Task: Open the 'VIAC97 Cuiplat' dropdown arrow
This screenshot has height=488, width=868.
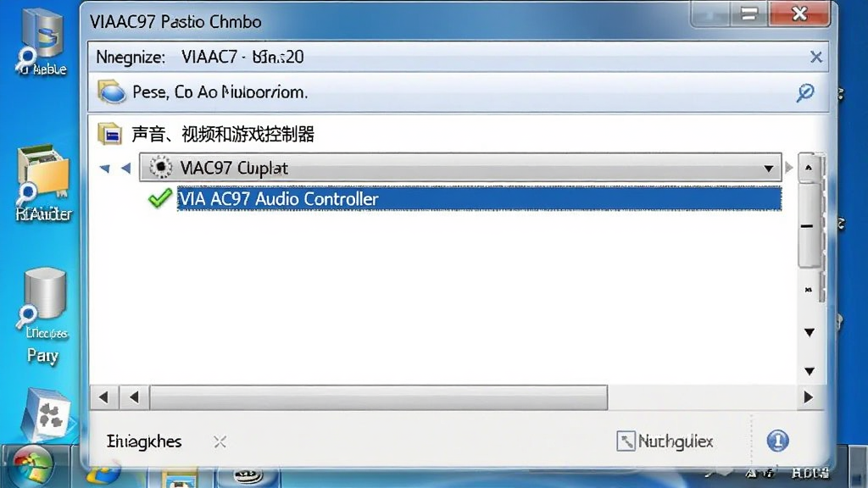Action: 768,169
